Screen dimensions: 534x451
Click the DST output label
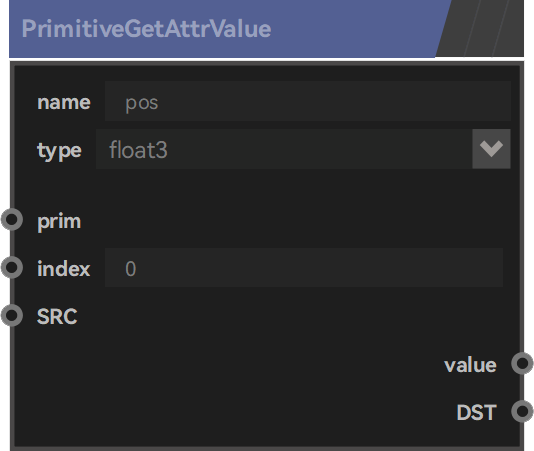[x=476, y=413]
